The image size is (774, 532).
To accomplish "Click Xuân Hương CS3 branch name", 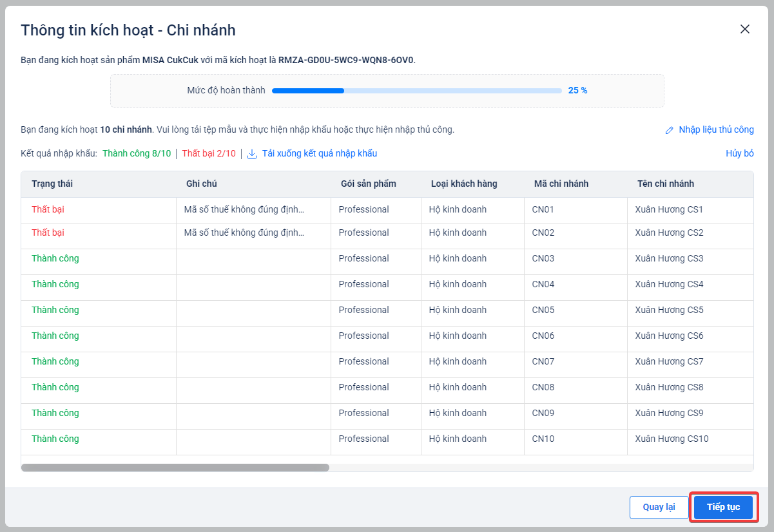I will coord(669,258).
